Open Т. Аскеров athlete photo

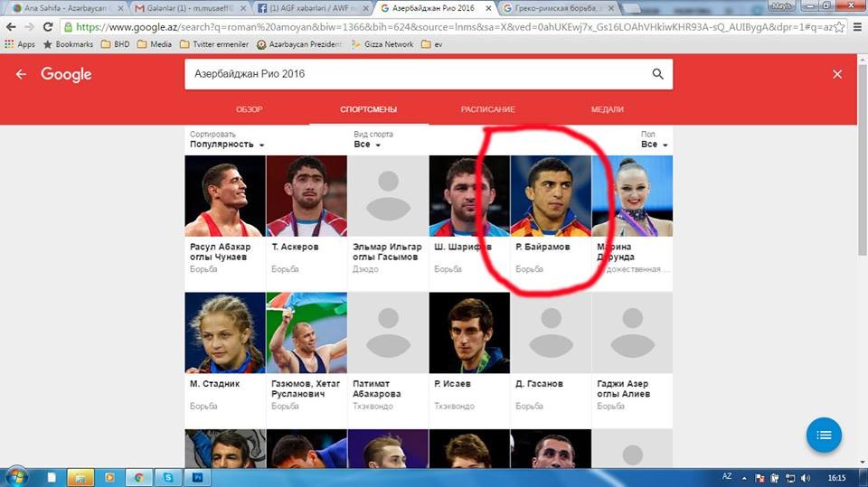(x=307, y=196)
